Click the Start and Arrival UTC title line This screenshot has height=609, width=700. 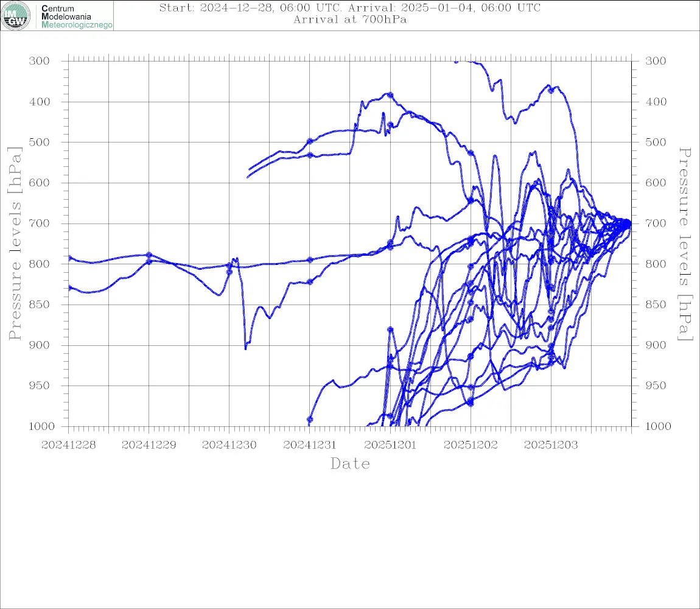(350, 7)
